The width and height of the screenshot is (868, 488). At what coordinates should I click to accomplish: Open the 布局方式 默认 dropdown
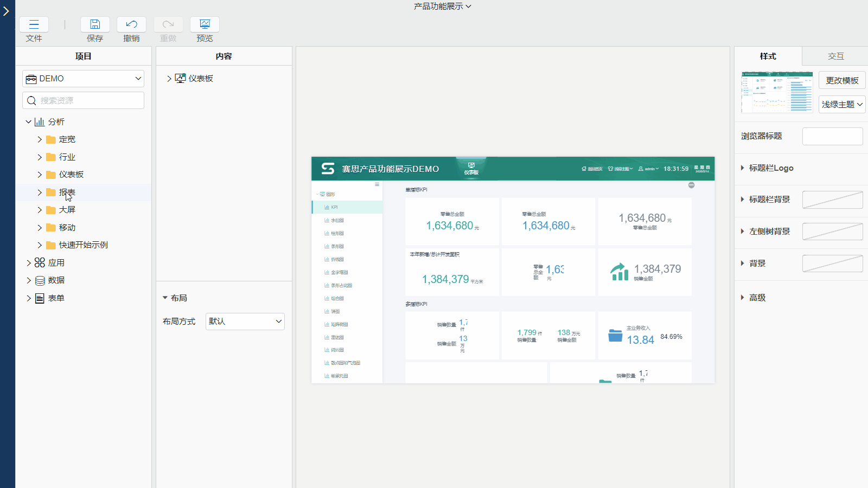[245, 322]
